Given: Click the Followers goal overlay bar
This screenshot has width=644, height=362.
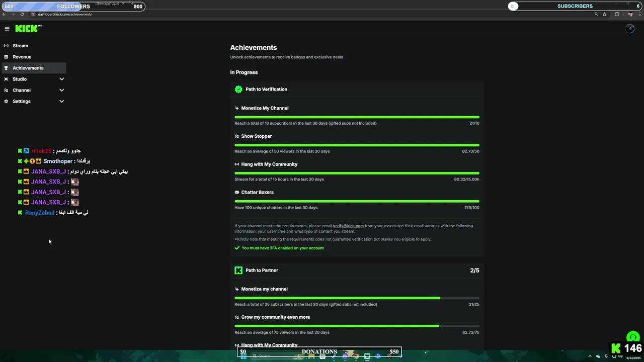Looking at the screenshot, I should click(73, 7).
